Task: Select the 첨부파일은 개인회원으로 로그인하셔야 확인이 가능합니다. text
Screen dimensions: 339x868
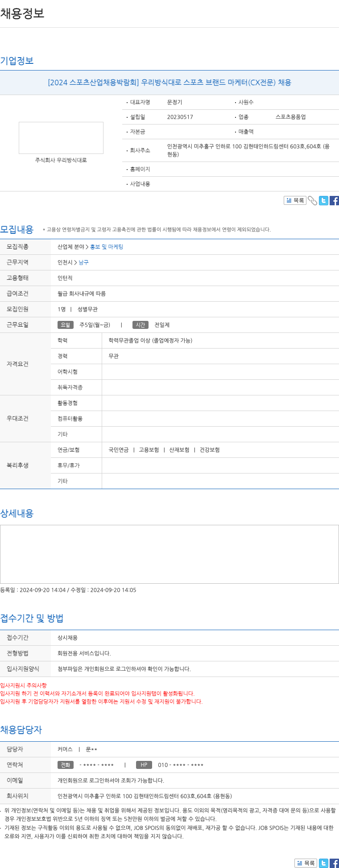Action: 124,669
